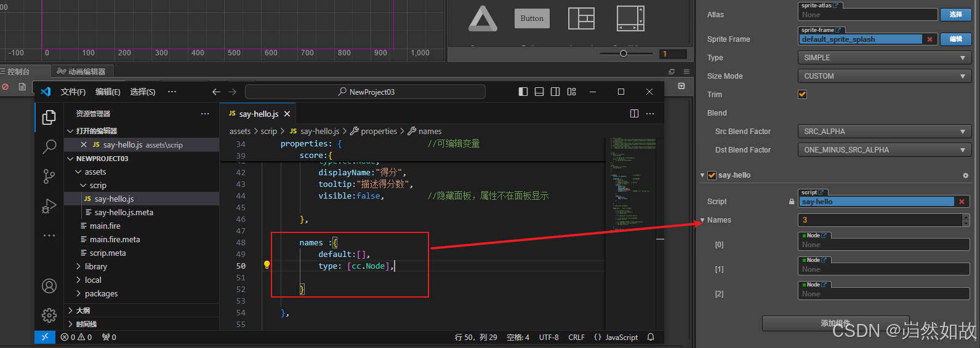980x348 pixels.
Task: Open the sprite Type dropdown
Action: coord(885,58)
